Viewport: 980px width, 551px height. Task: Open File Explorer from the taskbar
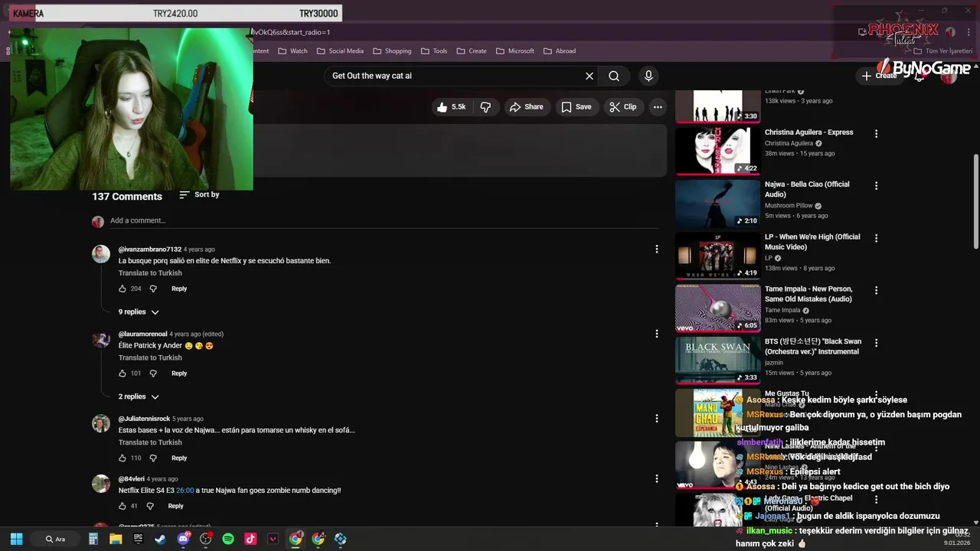click(116, 539)
